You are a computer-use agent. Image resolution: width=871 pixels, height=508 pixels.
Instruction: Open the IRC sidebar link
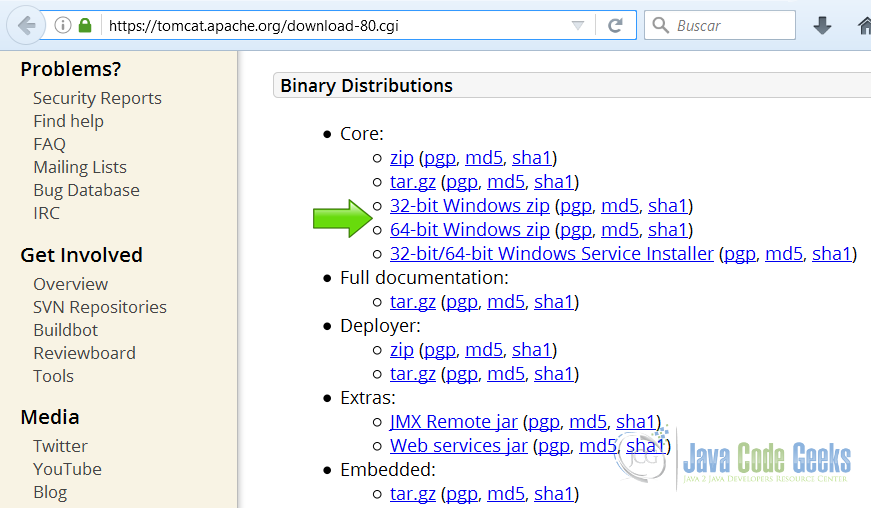[x=46, y=213]
